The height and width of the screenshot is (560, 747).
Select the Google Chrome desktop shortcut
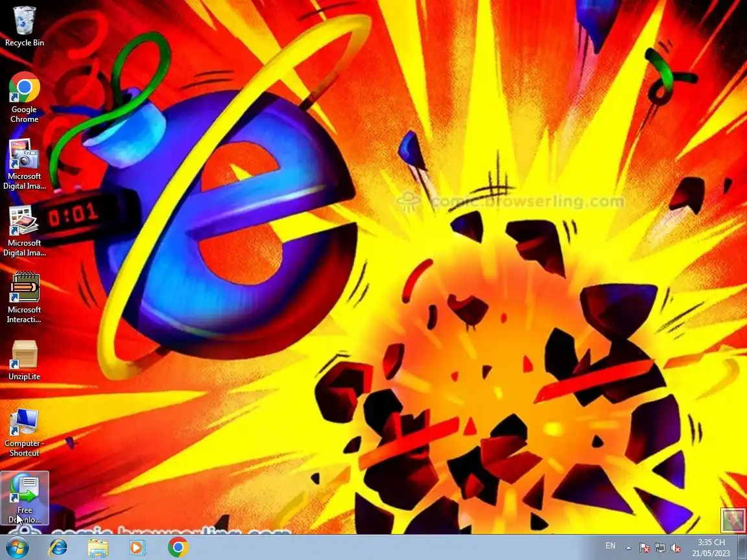click(x=24, y=97)
